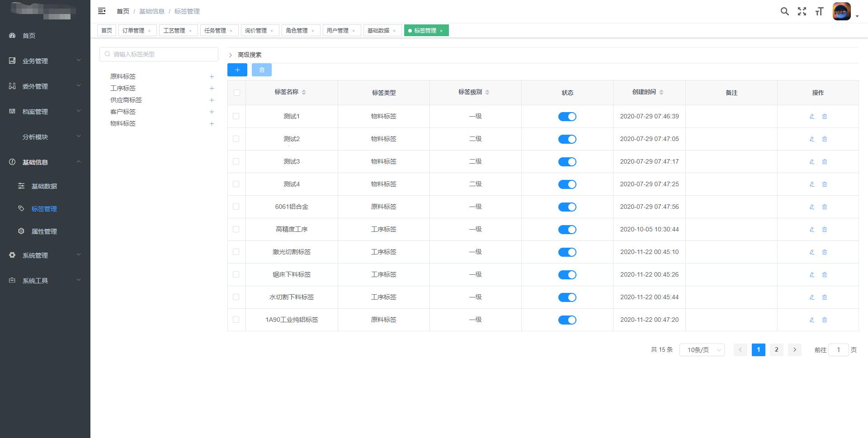Image resolution: width=868 pixels, height=438 pixels.
Task: Delete the 激光切割标签 row
Action: pyautogui.click(x=825, y=252)
